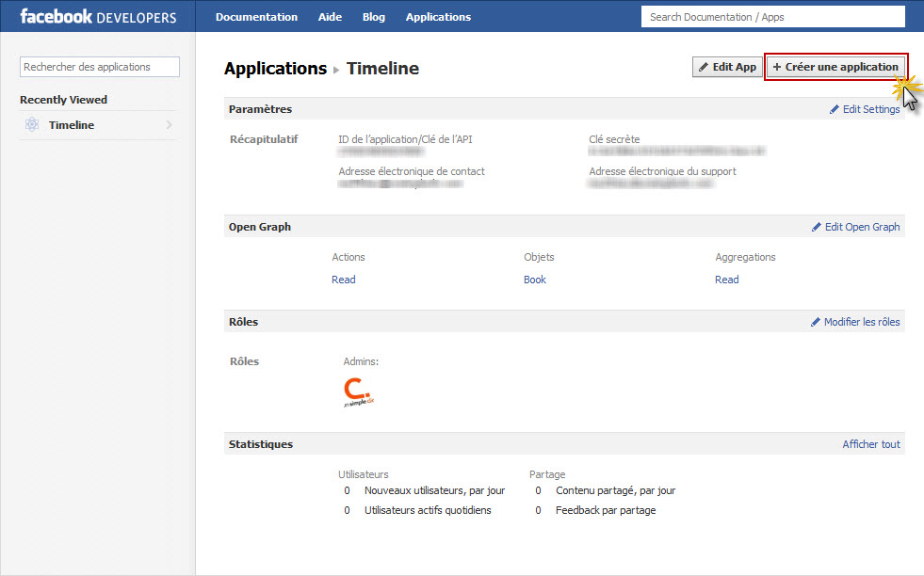Go to the Blog page
This screenshot has width=924, height=576.
pos(374,17)
